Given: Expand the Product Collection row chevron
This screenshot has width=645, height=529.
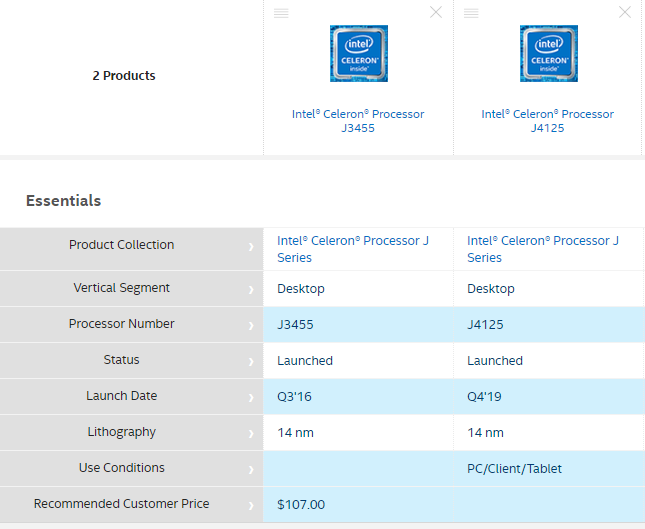Looking at the screenshot, I should tap(251, 247).
